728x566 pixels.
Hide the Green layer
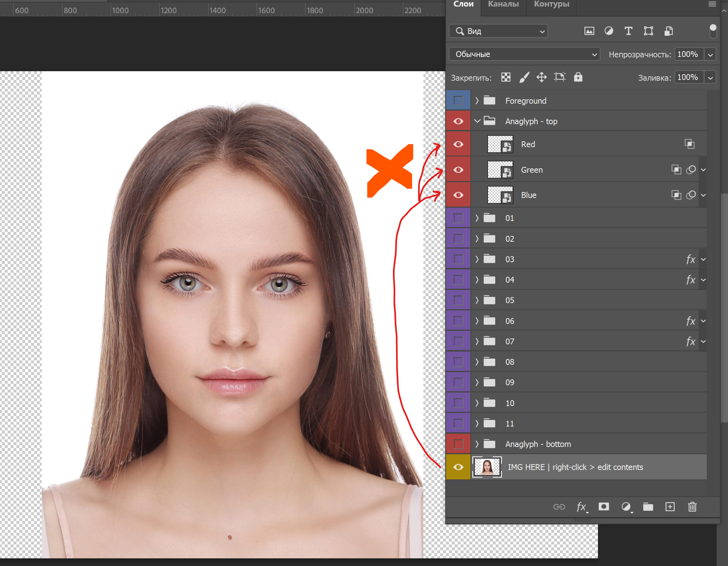[x=458, y=169]
